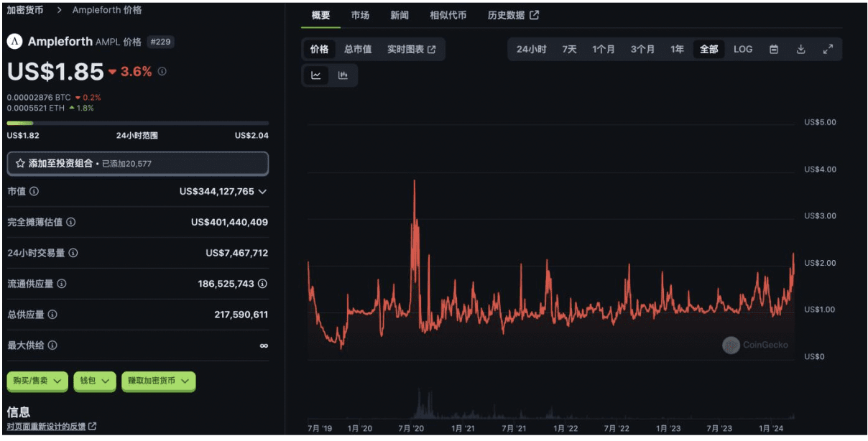The width and height of the screenshot is (868, 441).
Task: Click 0.00002876 BTC price text
Action: [x=39, y=97]
